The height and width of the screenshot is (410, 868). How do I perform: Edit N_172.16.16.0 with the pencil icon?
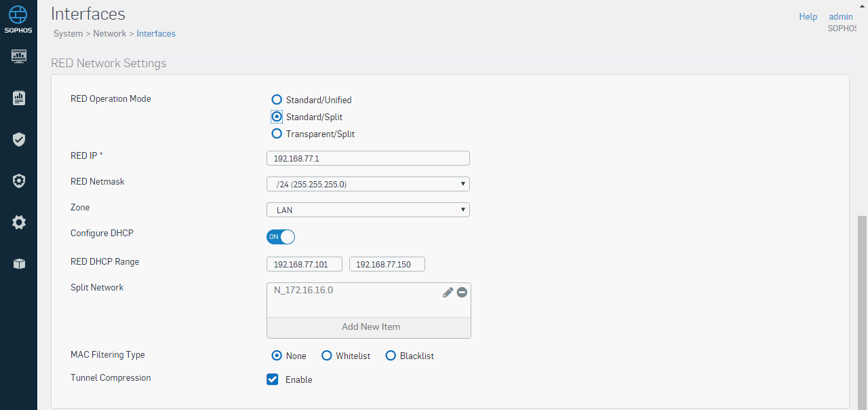pos(448,293)
